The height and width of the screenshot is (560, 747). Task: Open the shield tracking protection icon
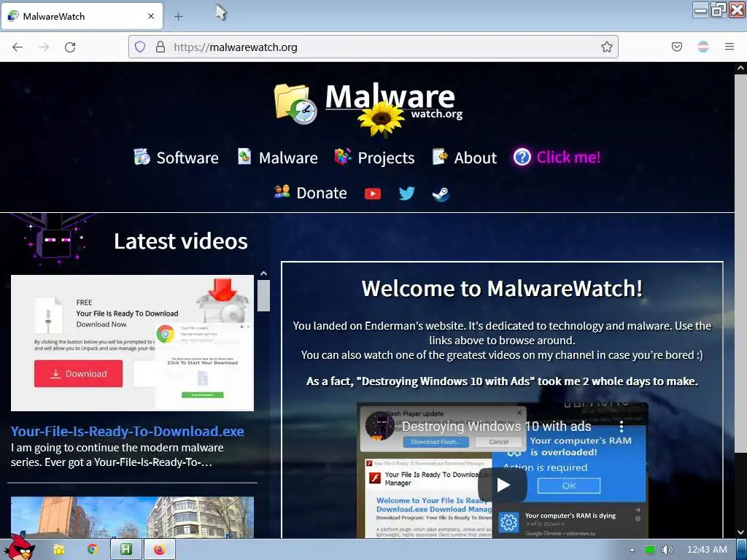pos(139,47)
